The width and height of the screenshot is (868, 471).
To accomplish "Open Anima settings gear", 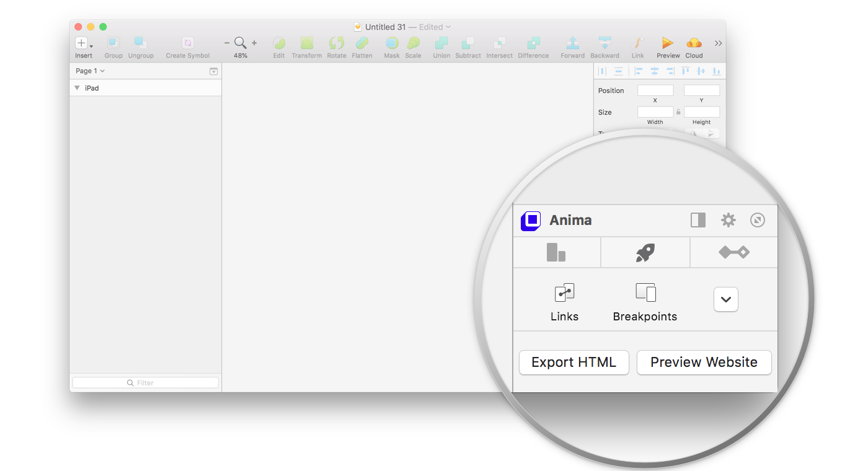I will click(x=728, y=220).
